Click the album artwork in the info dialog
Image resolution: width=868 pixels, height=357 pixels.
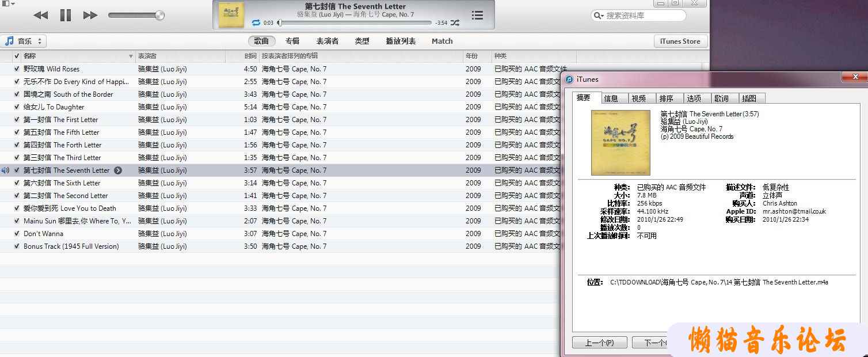620,143
